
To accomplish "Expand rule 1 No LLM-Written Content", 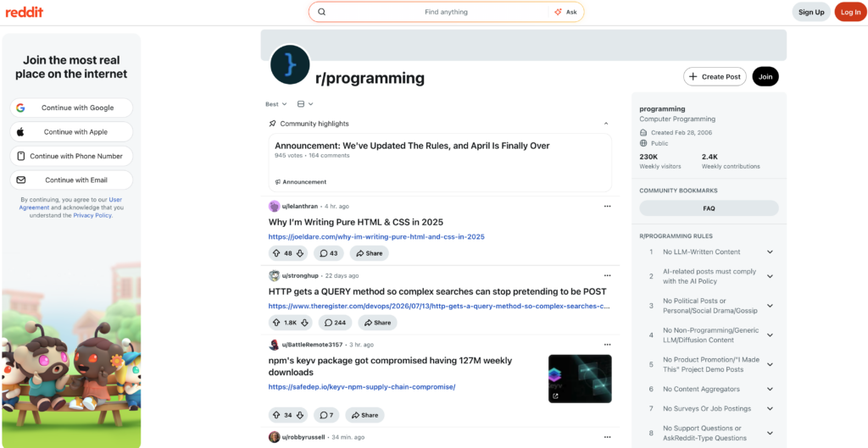I will tap(770, 252).
